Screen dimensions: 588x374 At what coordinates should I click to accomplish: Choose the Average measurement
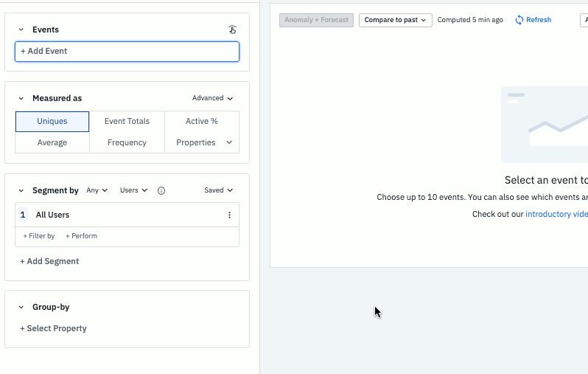point(52,142)
